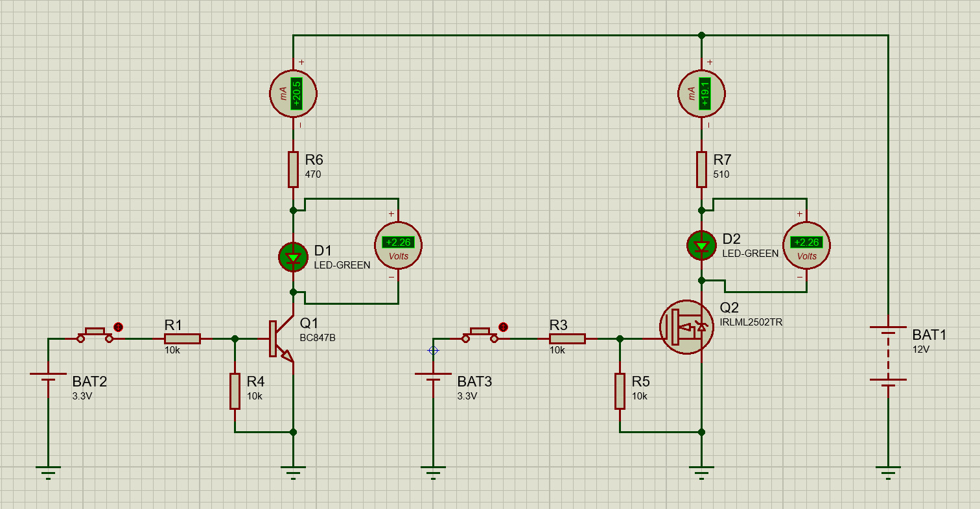Toggle the push button next to R3
The width and height of the screenshot is (980, 509).
(480, 335)
